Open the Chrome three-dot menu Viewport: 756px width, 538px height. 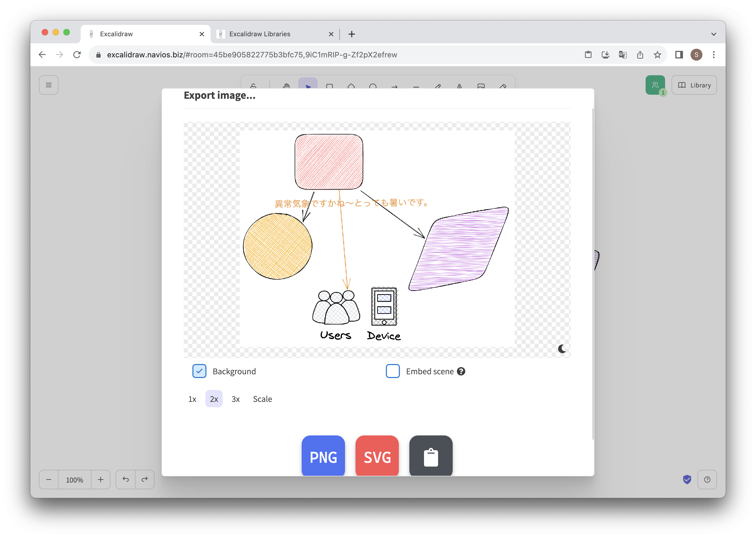[714, 55]
